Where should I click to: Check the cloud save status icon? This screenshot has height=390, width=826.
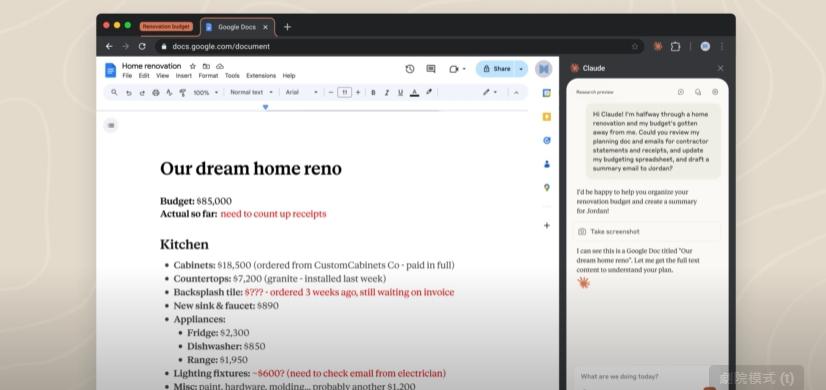point(220,66)
